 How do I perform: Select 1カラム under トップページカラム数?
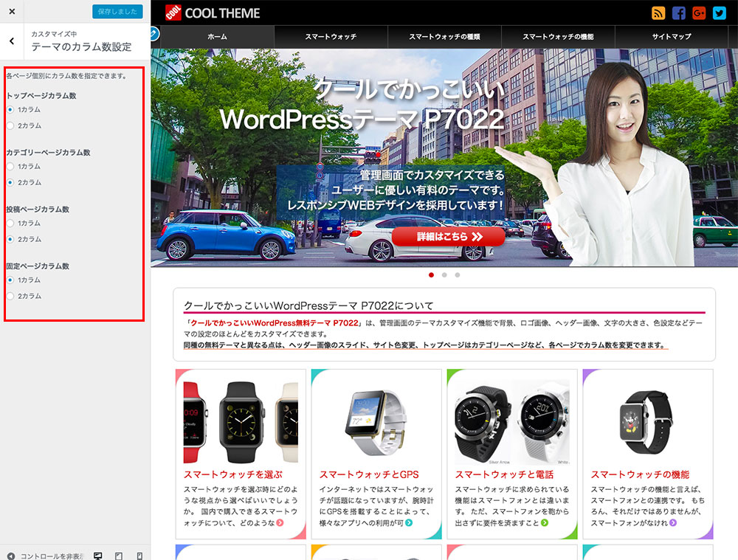(x=10, y=110)
